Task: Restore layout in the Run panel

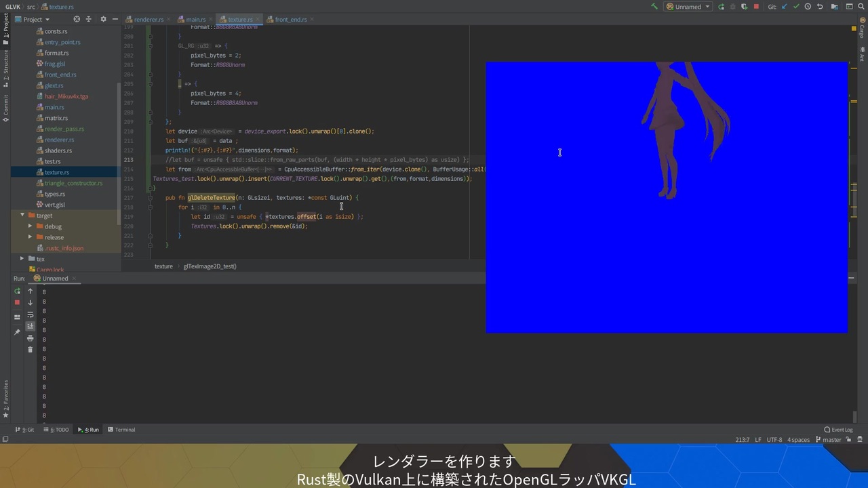Action: (x=18, y=317)
